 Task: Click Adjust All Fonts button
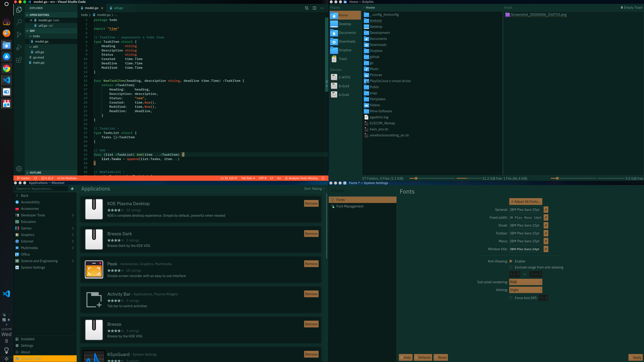pos(525,202)
